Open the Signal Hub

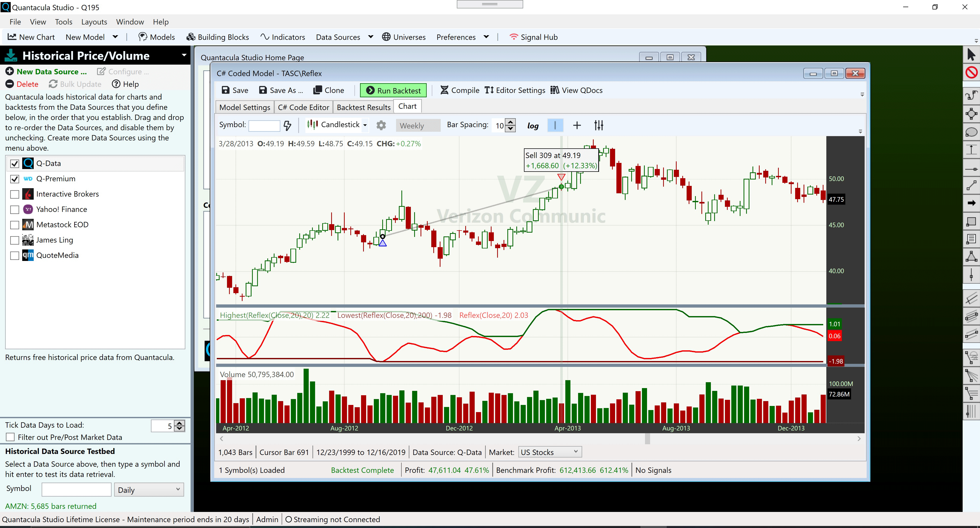(533, 37)
